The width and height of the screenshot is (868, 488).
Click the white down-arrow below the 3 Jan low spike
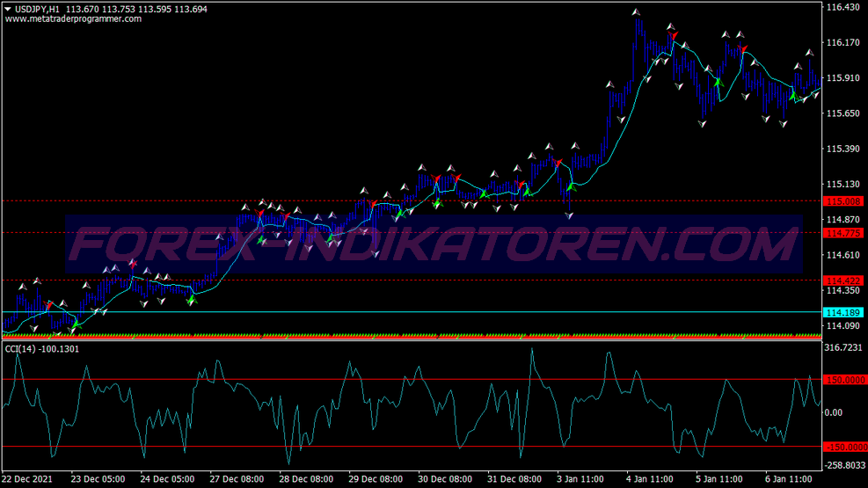[x=569, y=215]
